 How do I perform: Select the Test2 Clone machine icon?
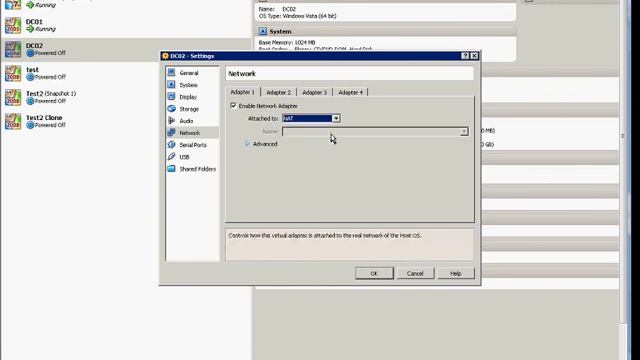point(13,122)
